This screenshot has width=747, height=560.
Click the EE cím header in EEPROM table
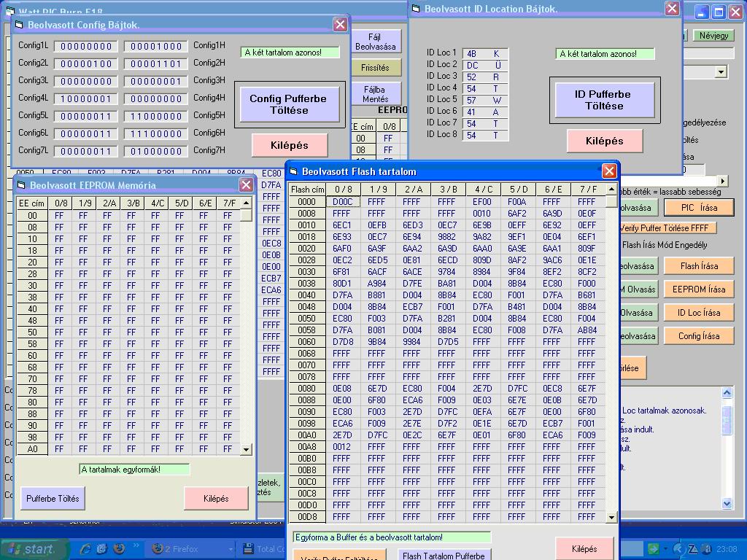(x=32, y=203)
